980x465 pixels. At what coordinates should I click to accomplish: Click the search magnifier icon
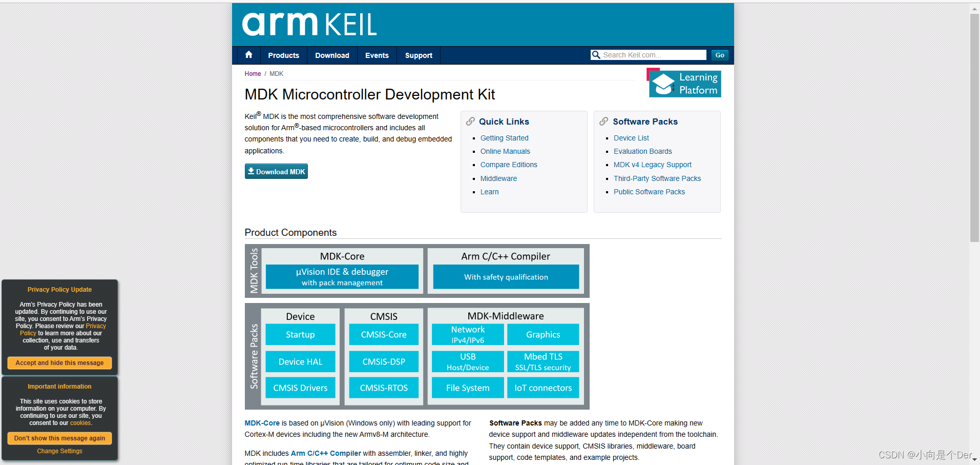pos(596,55)
